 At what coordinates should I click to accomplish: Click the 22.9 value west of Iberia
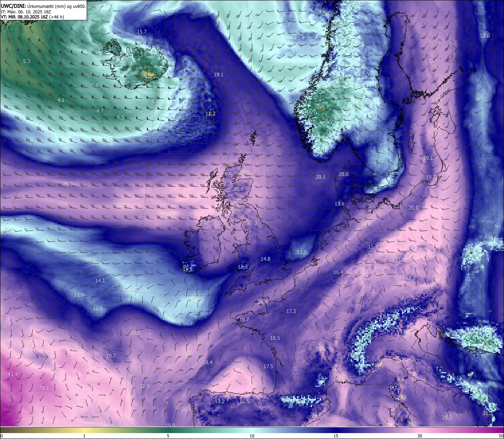[x=145, y=387]
